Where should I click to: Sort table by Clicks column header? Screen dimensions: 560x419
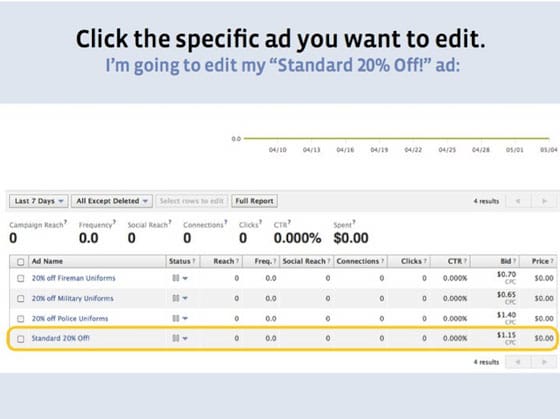[411, 261]
